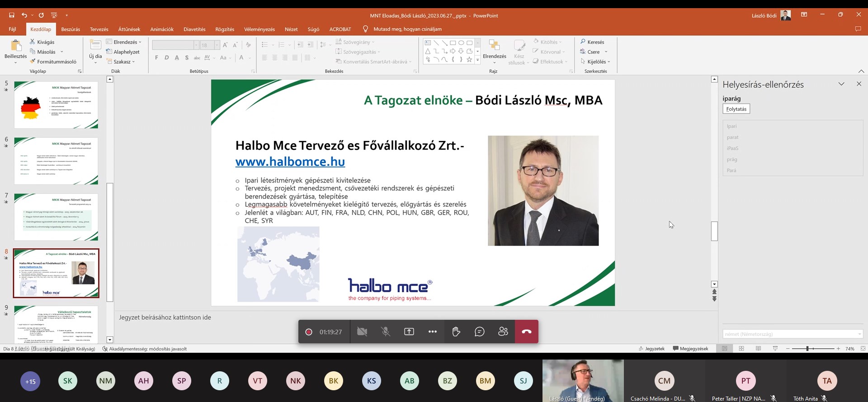This screenshot has width=868, height=402.
Task: Open the Fájl menu
Action: point(13,29)
